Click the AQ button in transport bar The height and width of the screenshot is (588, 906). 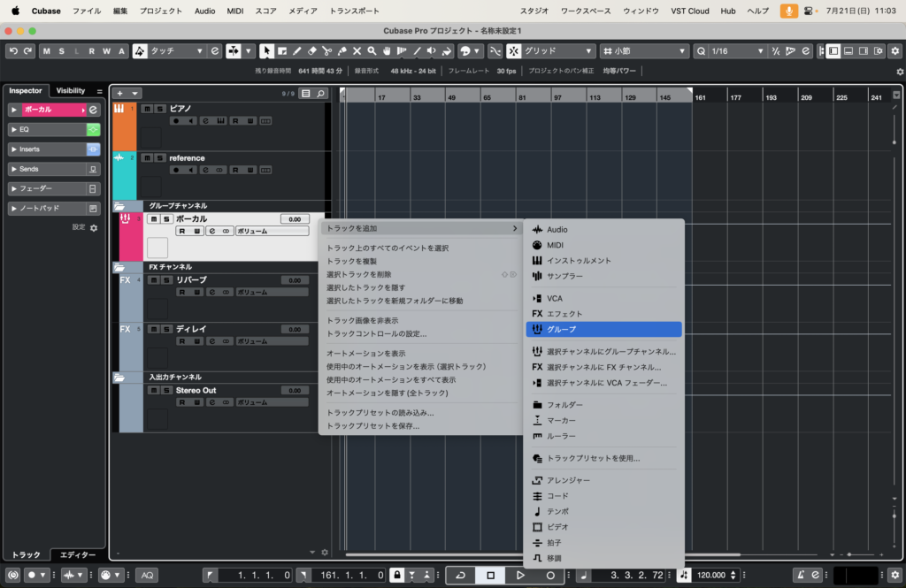pos(147,575)
